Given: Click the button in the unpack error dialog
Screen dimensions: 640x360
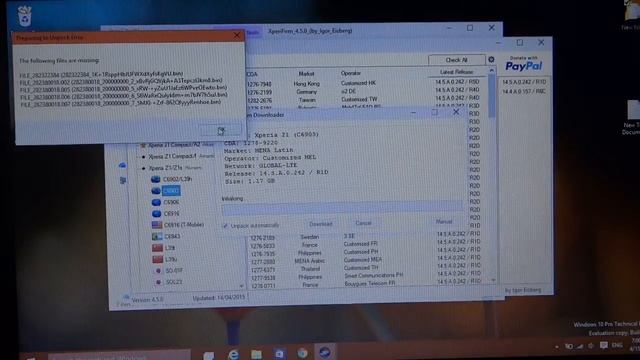Looking at the screenshot, I should pos(220,131).
